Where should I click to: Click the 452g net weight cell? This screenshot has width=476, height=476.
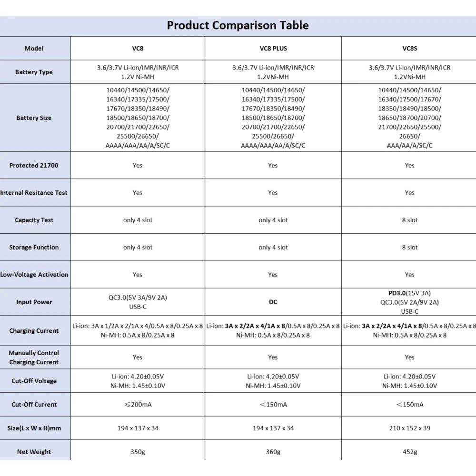409,452
